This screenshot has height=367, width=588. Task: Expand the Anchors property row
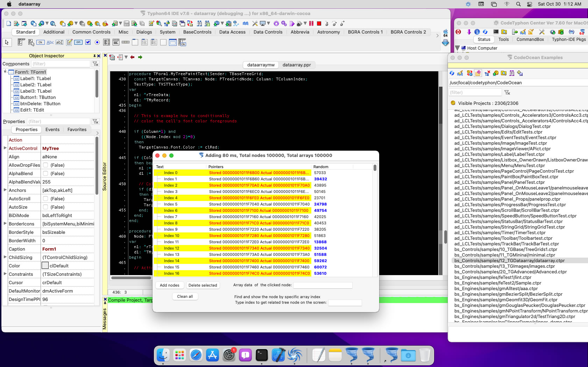[x=5, y=190]
